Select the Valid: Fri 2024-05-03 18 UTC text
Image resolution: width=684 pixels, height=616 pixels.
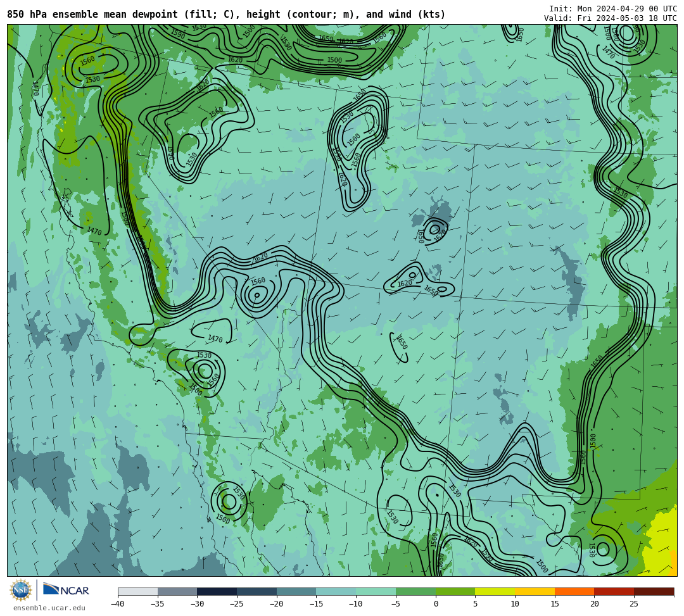tap(611, 18)
